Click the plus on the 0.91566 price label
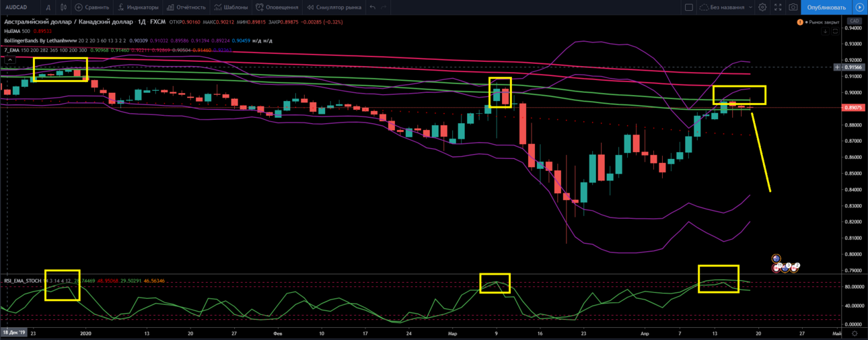The image size is (868, 340). (837, 67)
